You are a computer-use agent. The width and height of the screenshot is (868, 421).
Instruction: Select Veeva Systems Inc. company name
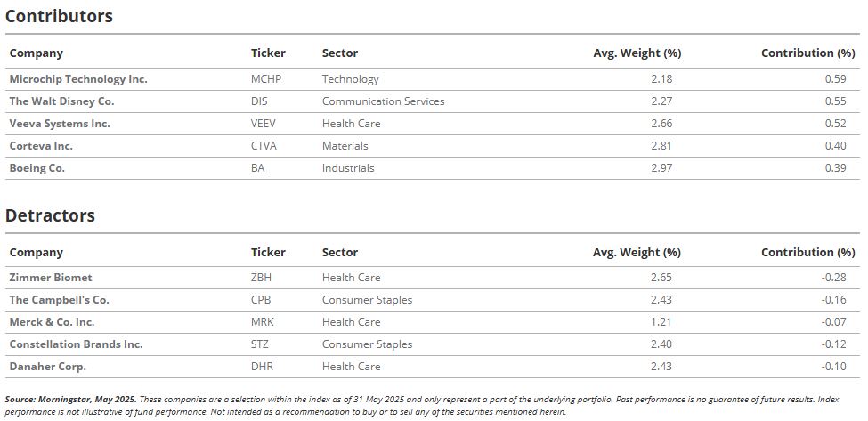(x=60, y=124)
